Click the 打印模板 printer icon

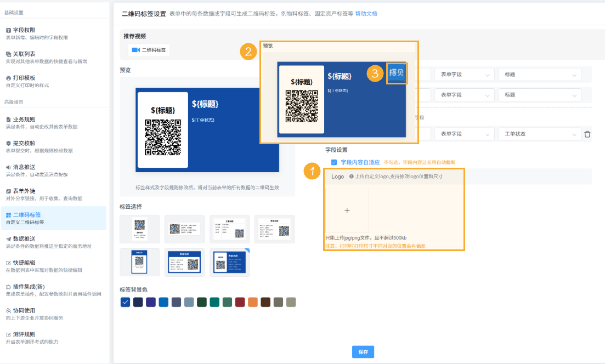pos(8,78)
